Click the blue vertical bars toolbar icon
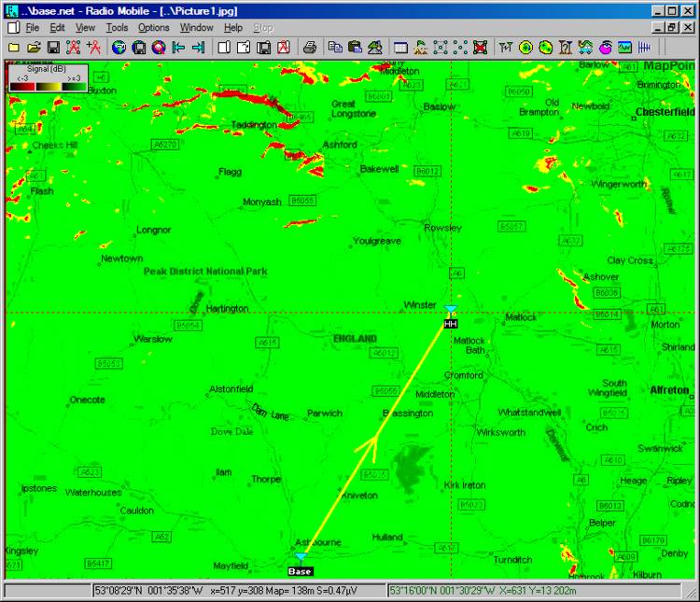This screenshot has width=700, height=602. pos(645,48)
